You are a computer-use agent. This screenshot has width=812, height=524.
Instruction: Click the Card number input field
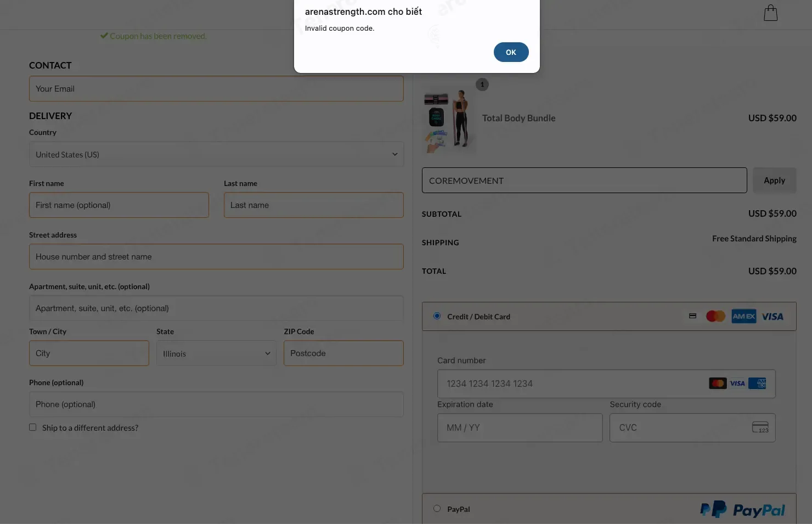tap(606, 384)
